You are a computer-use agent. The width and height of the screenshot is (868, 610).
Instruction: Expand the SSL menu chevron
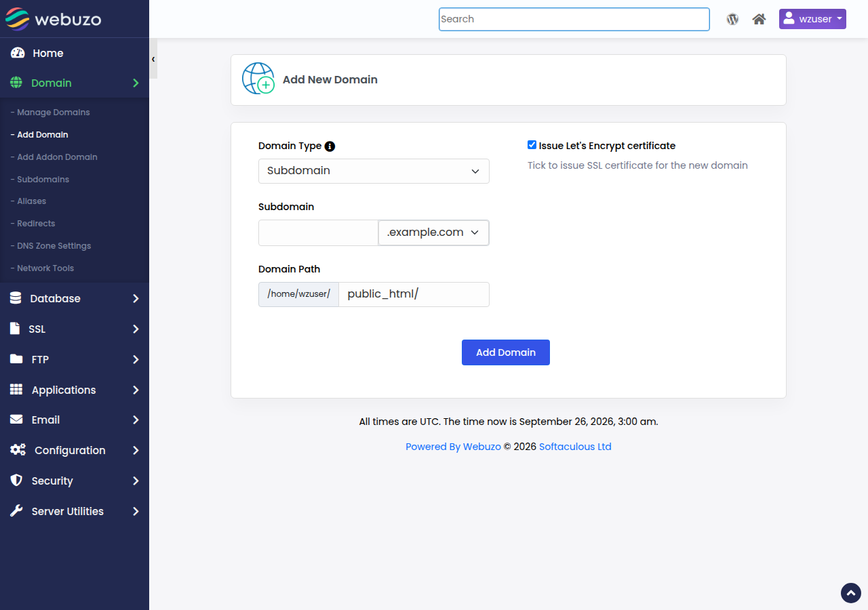click(136, 329)
